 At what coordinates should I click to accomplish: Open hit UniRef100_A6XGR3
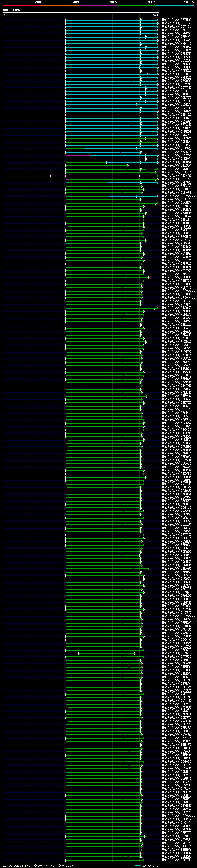coord(177,176)
